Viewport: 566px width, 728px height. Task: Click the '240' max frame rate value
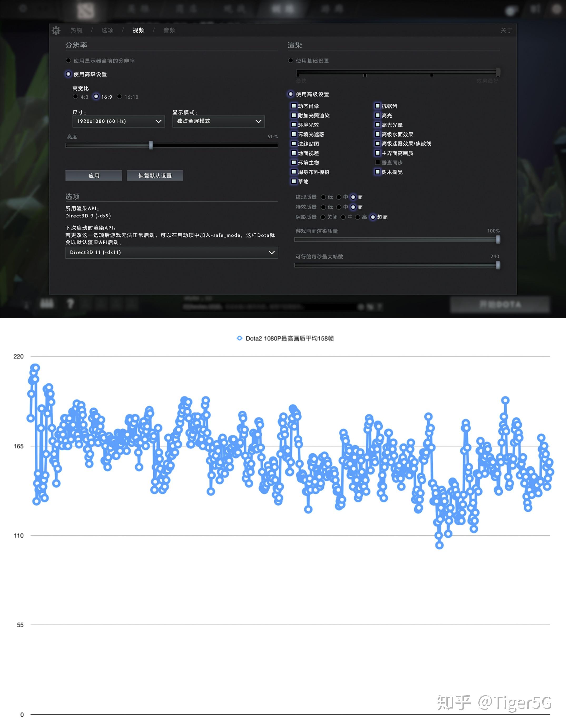495,256
